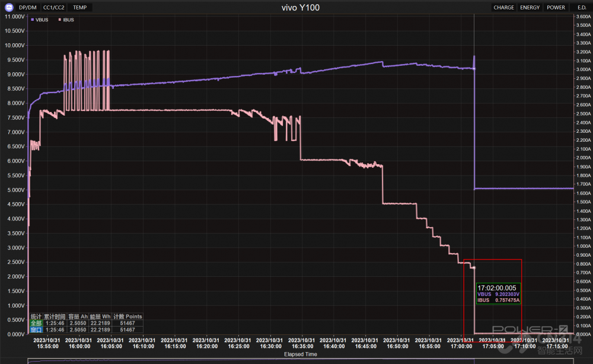Click the app logo icon at top-left

coord(9,7)
